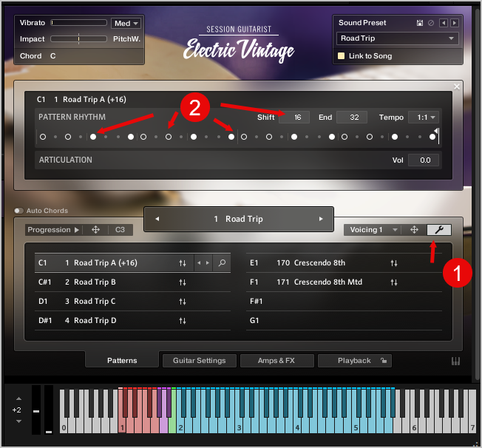Click the Vol value field
482x448 pixels.
[x=424, y=160]
